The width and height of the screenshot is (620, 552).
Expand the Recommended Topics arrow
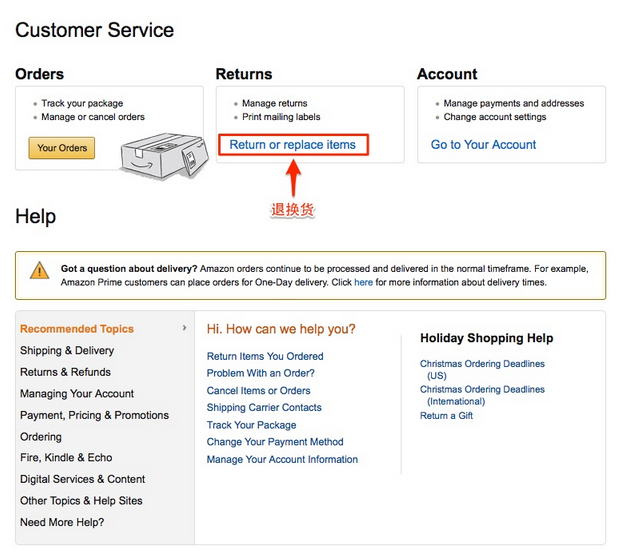[x=184, y=328]
